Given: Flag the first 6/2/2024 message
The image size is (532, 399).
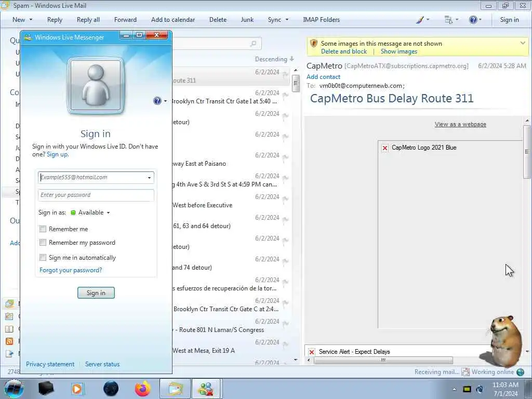Looking at the screenshot, I should 285,74.
